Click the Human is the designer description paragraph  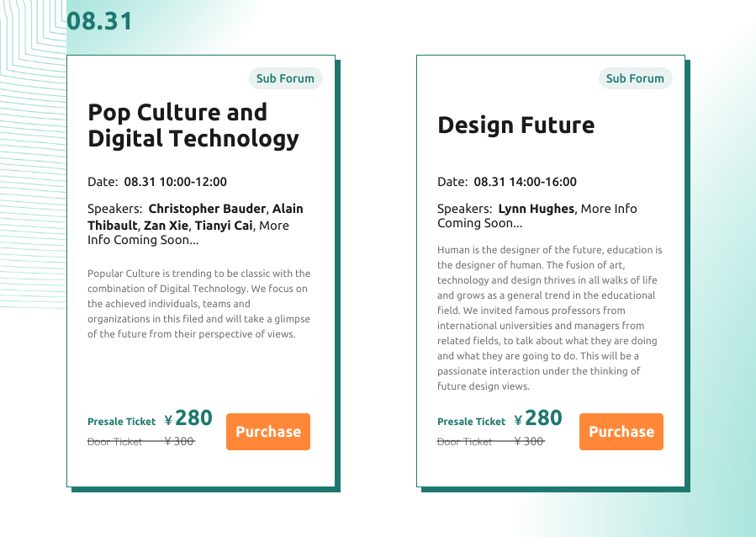coord(548,318)
